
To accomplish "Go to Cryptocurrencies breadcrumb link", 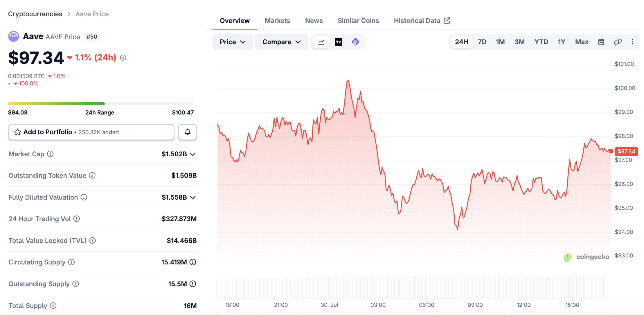I will [35, 14].
